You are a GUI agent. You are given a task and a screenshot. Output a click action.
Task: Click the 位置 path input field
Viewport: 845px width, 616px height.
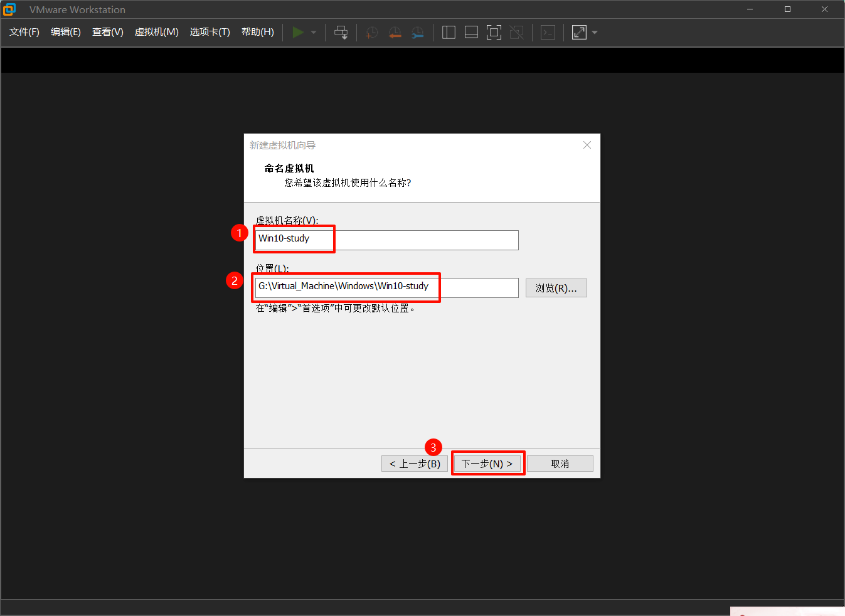coord(386,287)
